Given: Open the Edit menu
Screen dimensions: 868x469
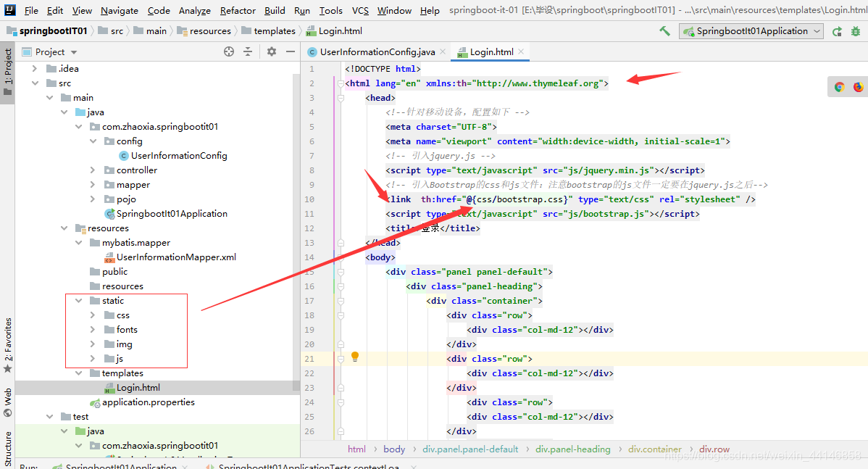Looking at the screenshot, I should click(55, 11).
